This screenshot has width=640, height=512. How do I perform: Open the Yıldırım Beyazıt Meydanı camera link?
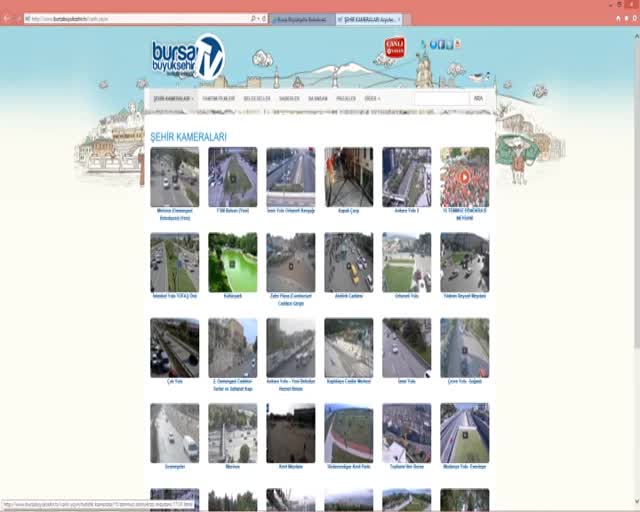coord(464,296)
